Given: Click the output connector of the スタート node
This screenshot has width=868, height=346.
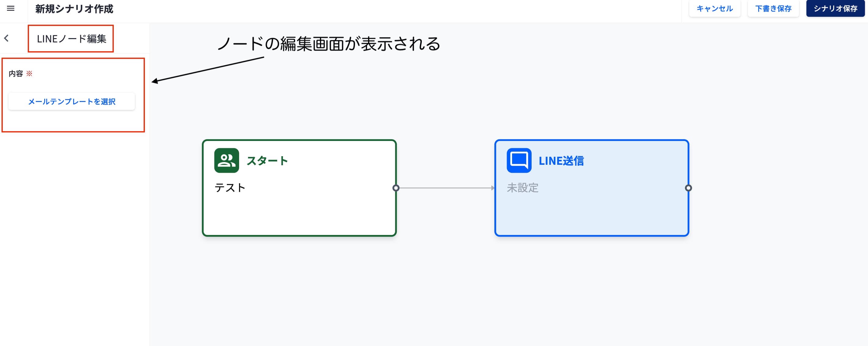Looking at the screenshot, I should [x=396, y=188].
